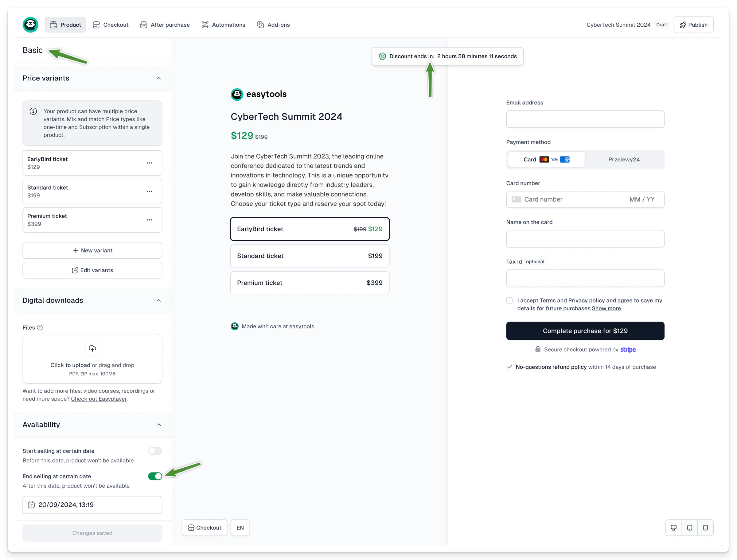This screenshot has width=737, height=560.
Task: Click the Discount ends in countdown text
Action: pyautogui.click(x=453, y=56)
